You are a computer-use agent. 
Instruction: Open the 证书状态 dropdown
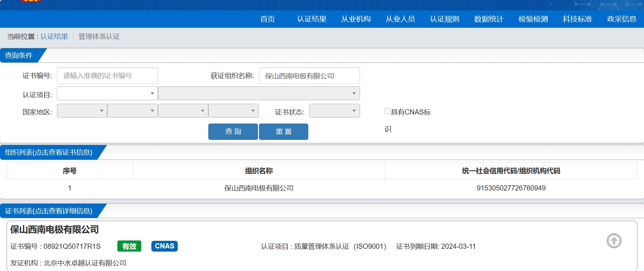(335, 111)
